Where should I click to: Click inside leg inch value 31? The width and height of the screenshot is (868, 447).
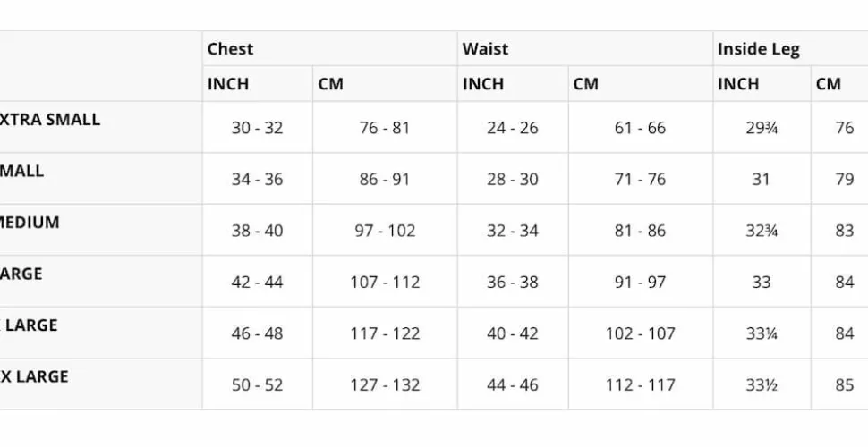click(x=762, y=179)
